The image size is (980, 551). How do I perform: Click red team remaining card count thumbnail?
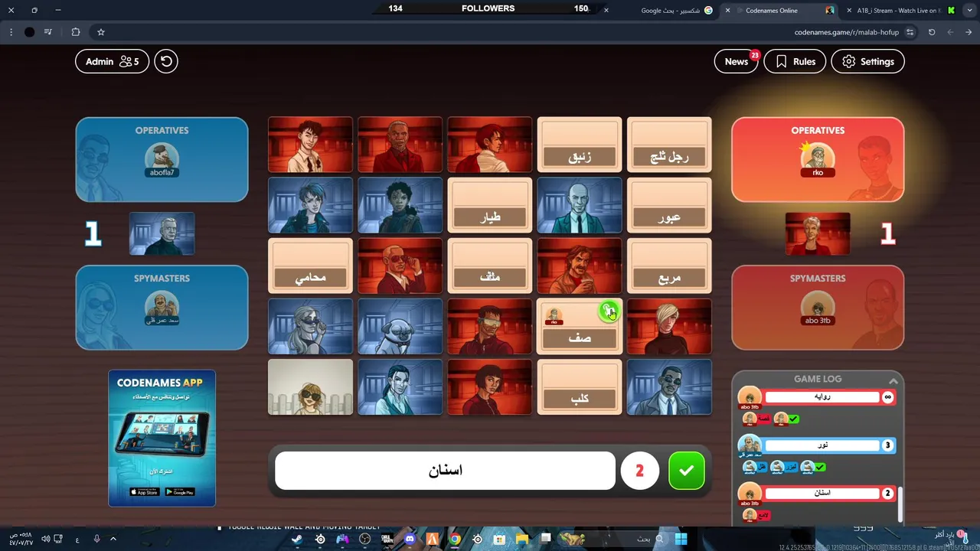[x=818, y=233]
